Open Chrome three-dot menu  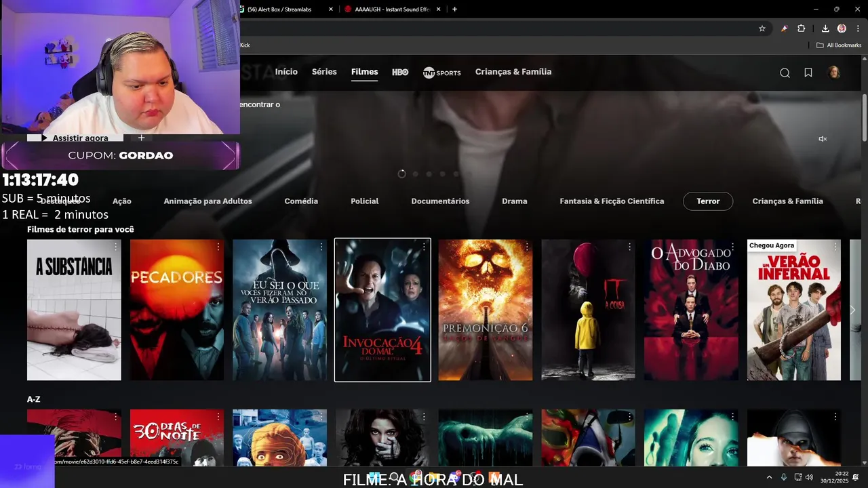tap(858, 28)
